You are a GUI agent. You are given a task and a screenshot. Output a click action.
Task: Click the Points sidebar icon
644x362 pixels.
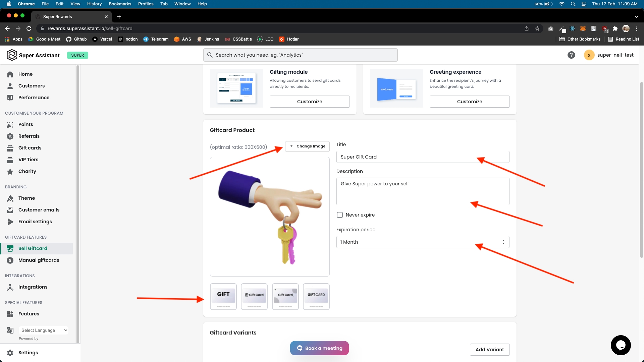click(10, 124)
